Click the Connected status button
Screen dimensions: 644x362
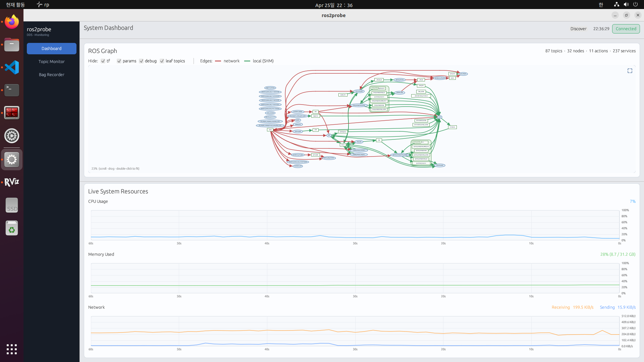[x=626, y=29]
